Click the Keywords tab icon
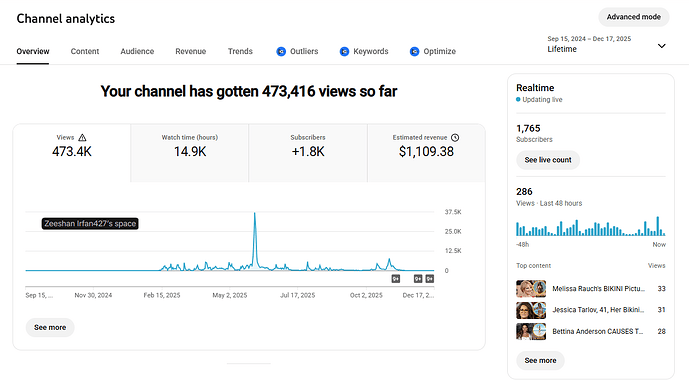The image size is (689, 380). coord(344,51)
